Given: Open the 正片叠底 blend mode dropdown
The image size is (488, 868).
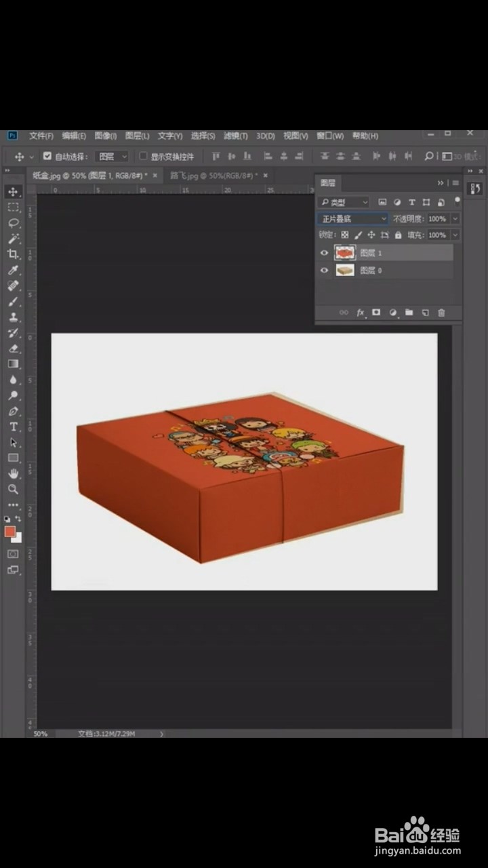Looking at the screenshot, I should pyautogui.click(x=352, y=219).
